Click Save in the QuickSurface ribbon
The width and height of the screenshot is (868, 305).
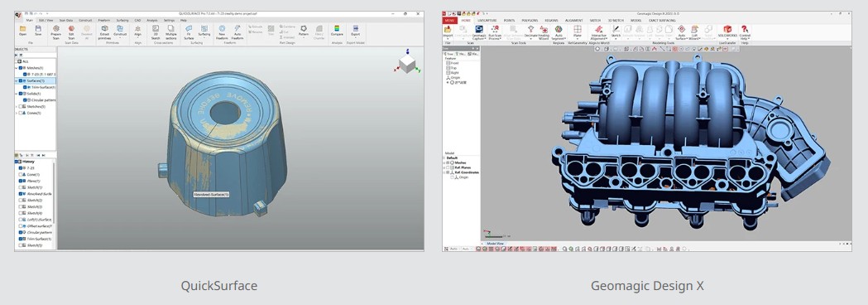(38, 31)
